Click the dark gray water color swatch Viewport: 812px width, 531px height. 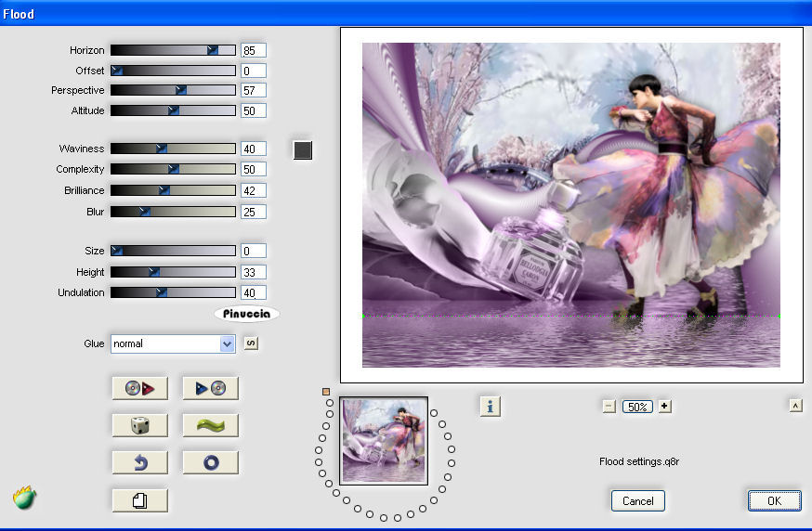pos(303,150)
